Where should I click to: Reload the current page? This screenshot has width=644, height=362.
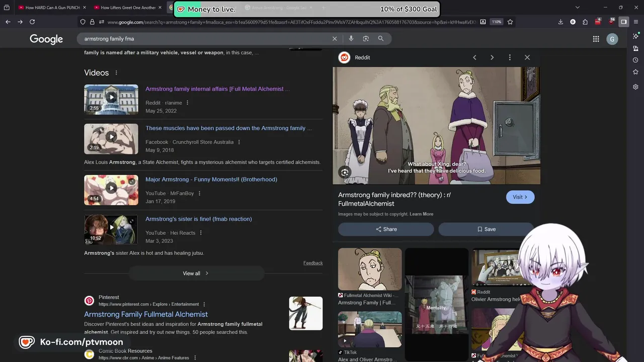point(32,22)
